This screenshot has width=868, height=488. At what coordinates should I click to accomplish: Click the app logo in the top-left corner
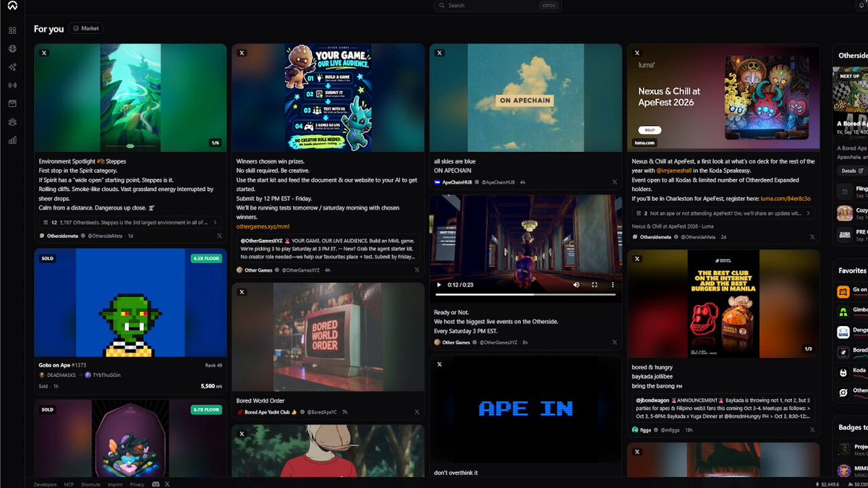(12, 6)
